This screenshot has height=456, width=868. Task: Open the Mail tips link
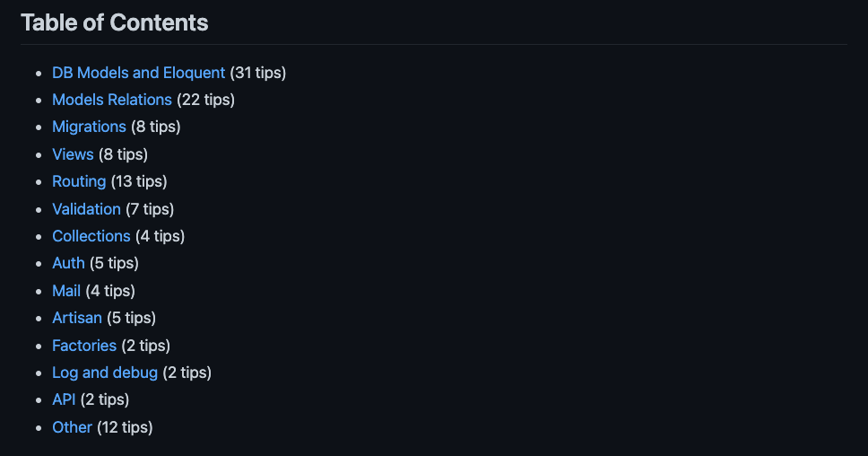[x=66, y=291]
